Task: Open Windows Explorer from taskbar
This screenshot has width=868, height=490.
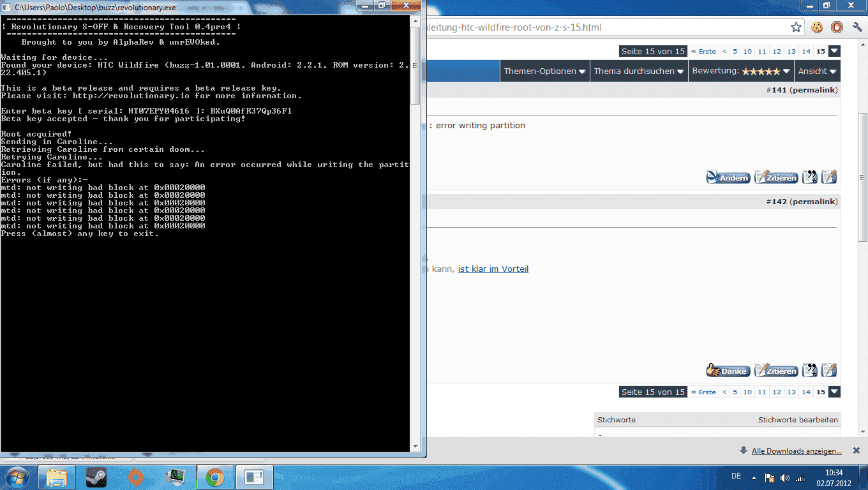Action: pyautogui.click(x=57, y=477)
